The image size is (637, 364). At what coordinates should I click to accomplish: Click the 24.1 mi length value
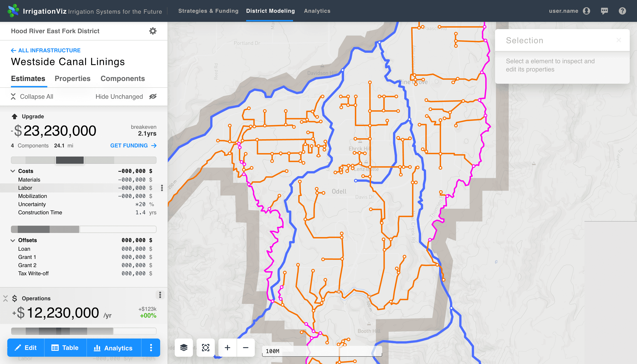click(63, 146)
